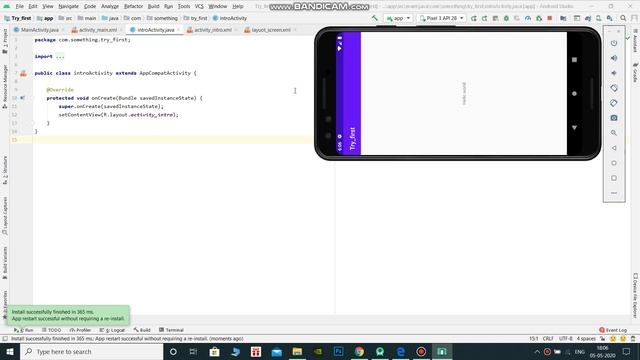Click the square recents button inside emulator screen
Screen dimensions: 640x360
coord(574,60)
